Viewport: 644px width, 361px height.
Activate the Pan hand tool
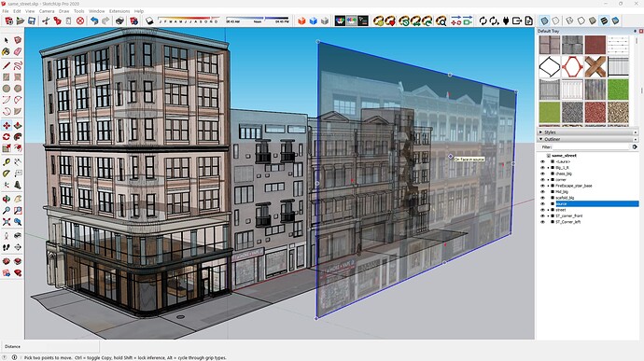tap(18, 200)
